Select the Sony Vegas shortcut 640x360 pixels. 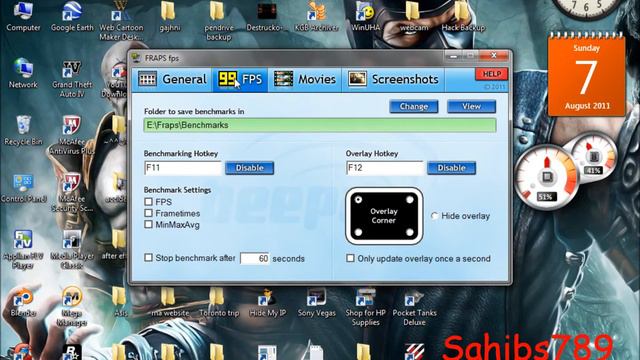[316, 302]
